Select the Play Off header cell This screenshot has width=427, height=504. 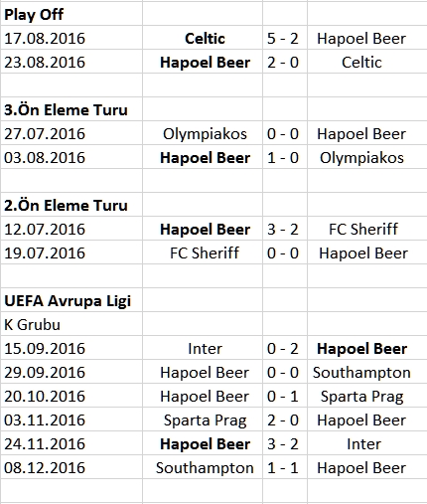pyautogui.click(x=71, y=14)
